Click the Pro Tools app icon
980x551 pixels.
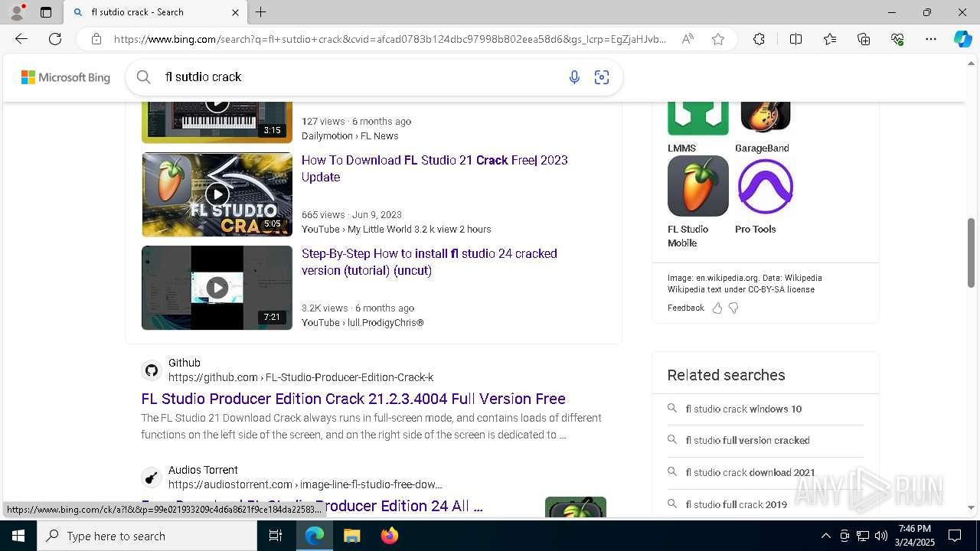coord(766,186)
